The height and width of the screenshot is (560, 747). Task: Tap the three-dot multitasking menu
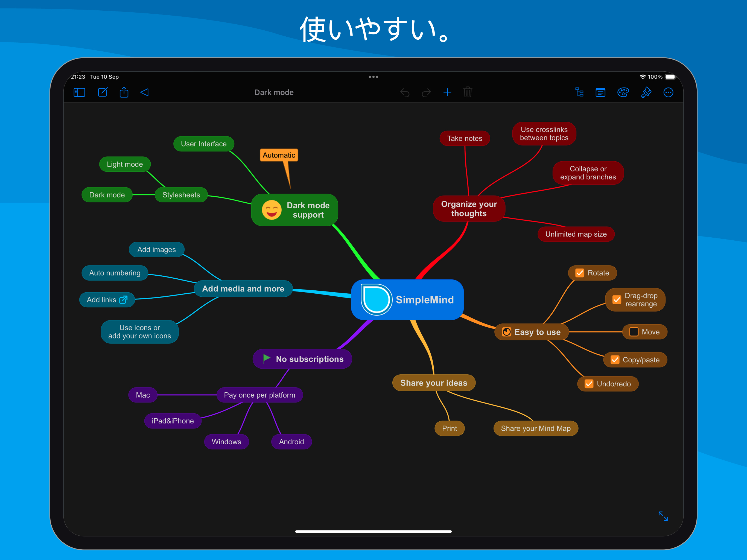coord(373,77)
